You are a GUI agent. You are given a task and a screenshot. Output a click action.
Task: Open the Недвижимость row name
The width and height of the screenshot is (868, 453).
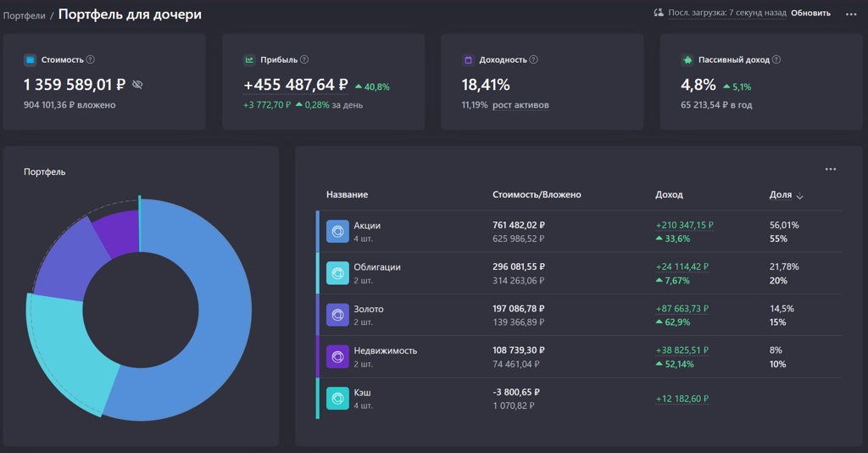point(386,350)
